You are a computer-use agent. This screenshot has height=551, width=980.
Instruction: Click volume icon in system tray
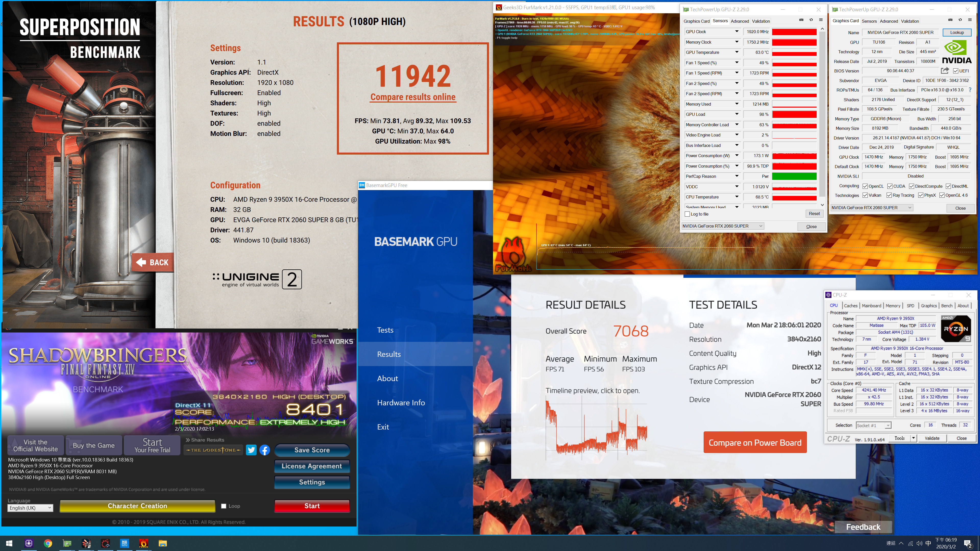(920, 543)
